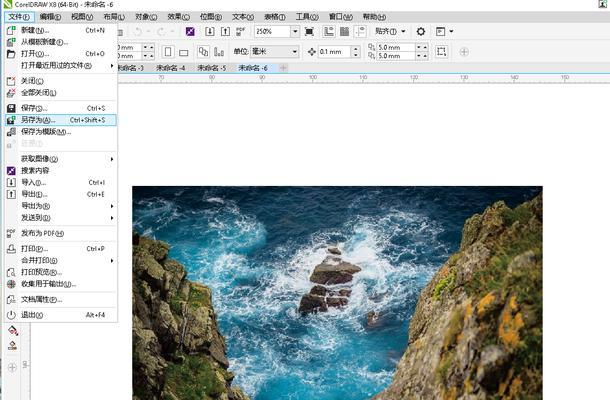This screenshot has width=610, height=400.
Task: Click the nudge distance spinner arrows
Action: [356, 52]
